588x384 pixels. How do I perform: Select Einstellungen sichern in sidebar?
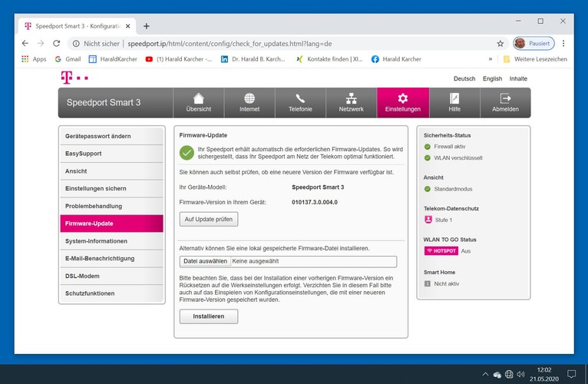(x=112, y=188)
